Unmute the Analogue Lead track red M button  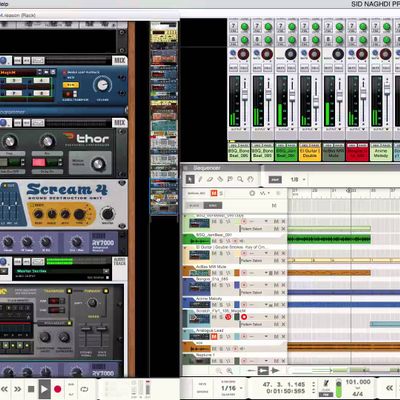(214, 336)
